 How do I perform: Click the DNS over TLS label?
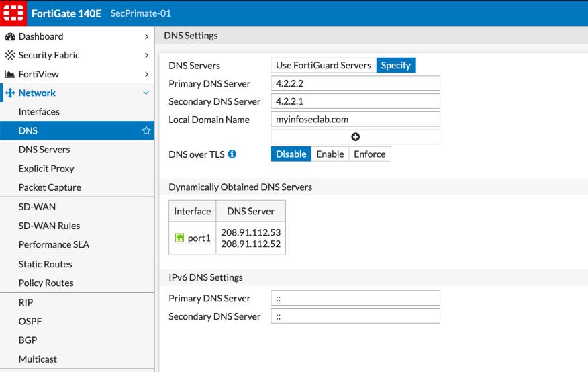point(197,154)
